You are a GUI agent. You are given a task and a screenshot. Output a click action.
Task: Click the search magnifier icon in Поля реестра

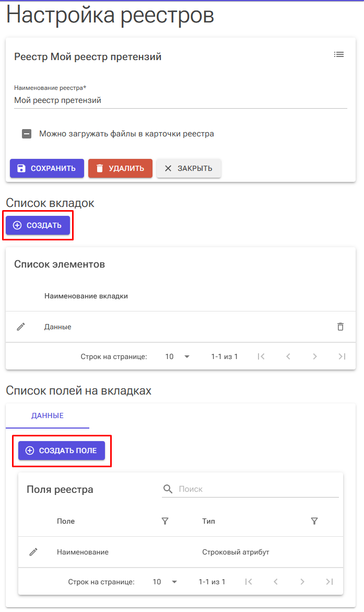tap(168, 489)
